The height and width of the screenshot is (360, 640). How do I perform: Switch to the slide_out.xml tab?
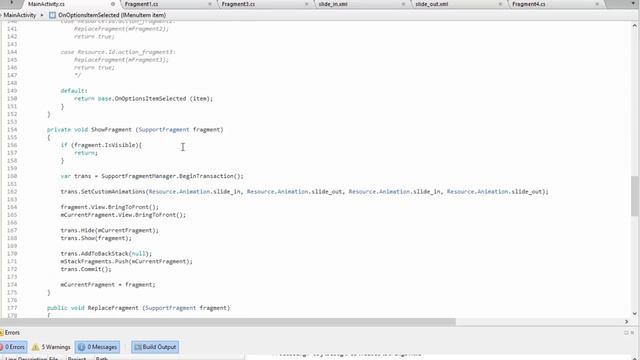[x=431, y=4]
